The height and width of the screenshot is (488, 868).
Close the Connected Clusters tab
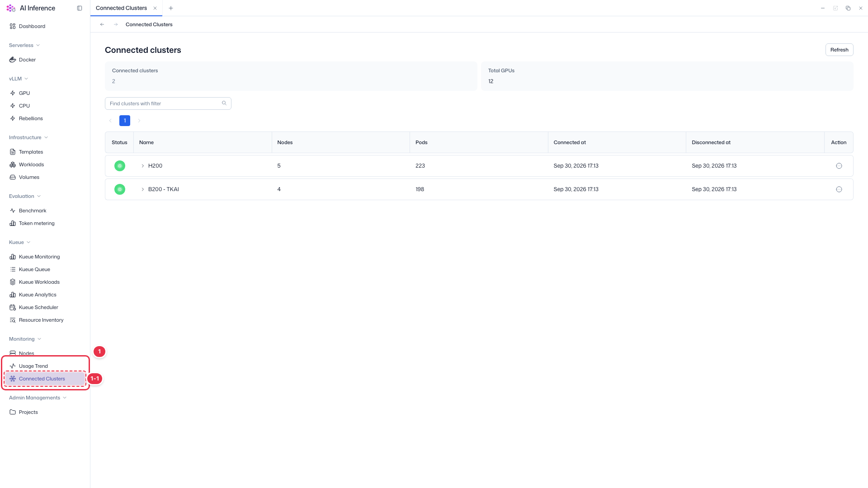coord(155,8)
